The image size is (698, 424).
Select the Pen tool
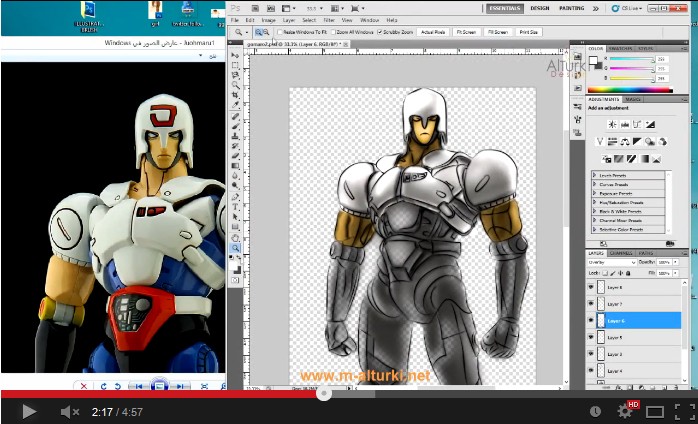[x=235, y=197]
